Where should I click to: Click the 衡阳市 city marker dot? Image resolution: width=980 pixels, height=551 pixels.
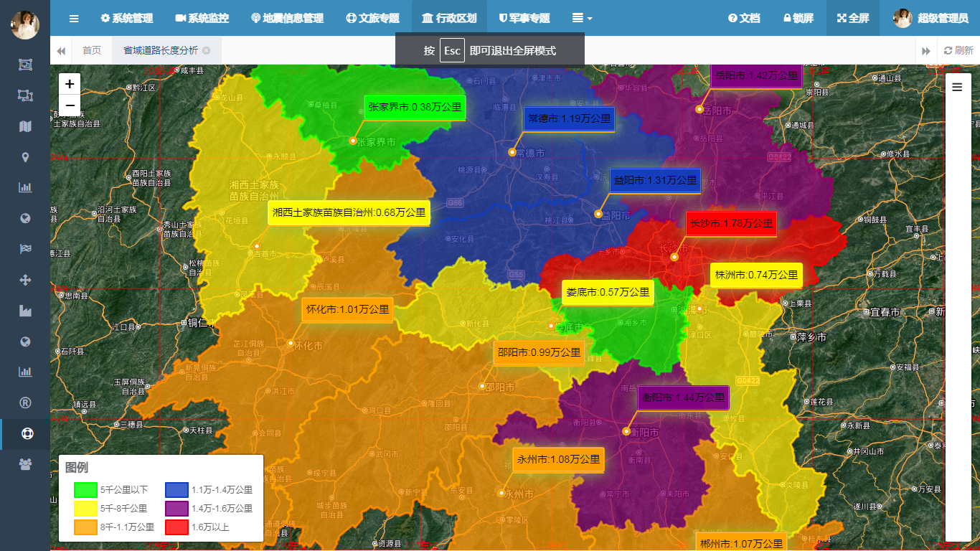pos(626,431)
